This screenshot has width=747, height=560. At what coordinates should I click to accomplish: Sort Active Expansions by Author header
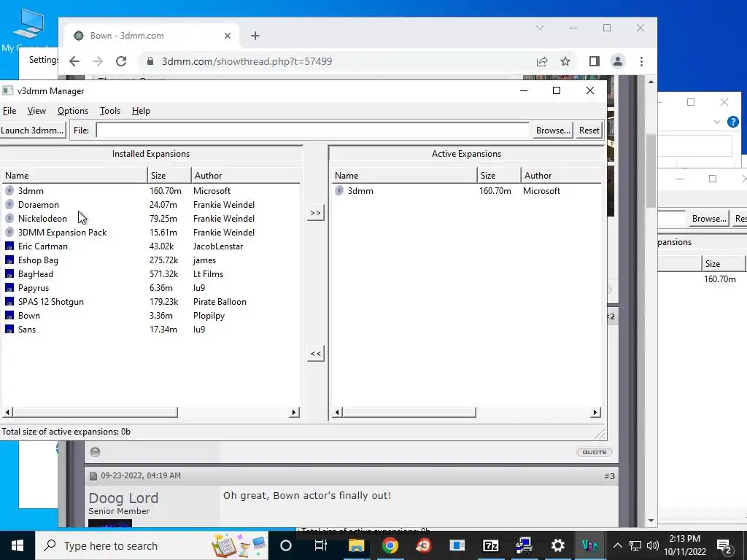(561, 175)
